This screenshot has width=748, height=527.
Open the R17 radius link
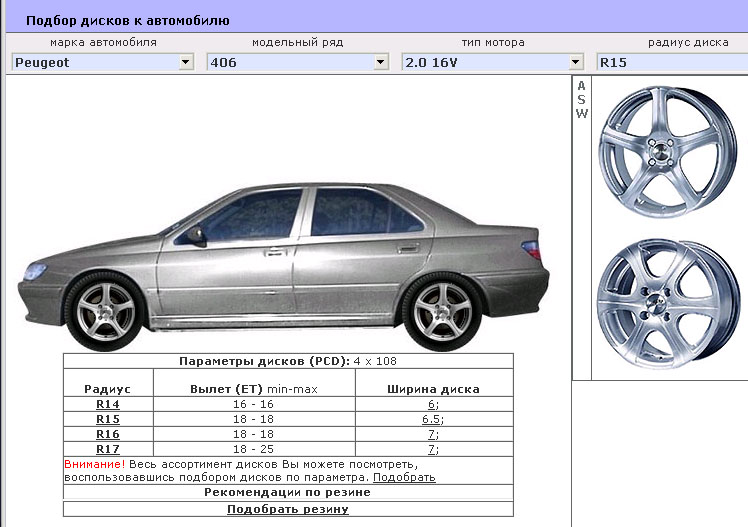point(108,449)
